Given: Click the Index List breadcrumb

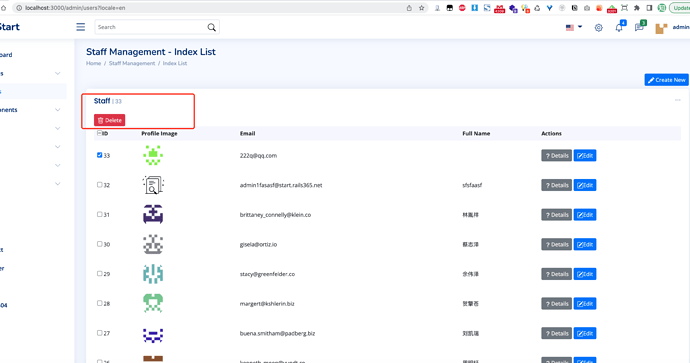Looking at the screenshot, I should click(x=175, y=63).
